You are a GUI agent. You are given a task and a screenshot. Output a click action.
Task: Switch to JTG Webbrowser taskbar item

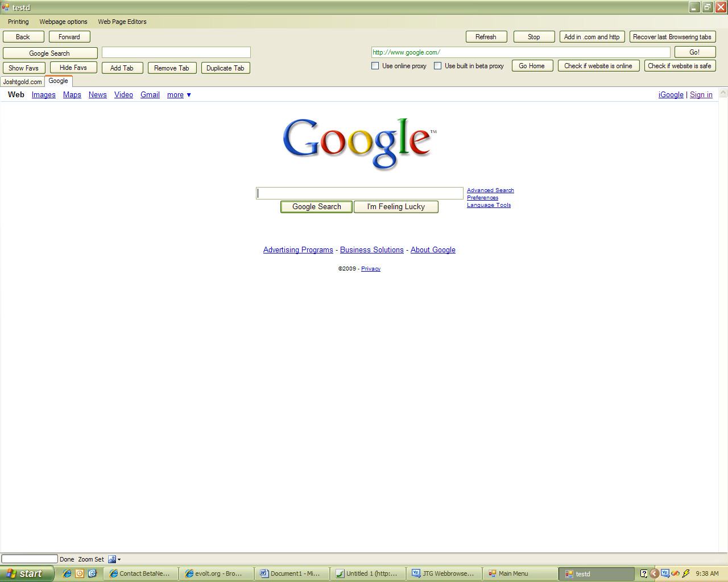pyautogui.click(x=444, y=573)
